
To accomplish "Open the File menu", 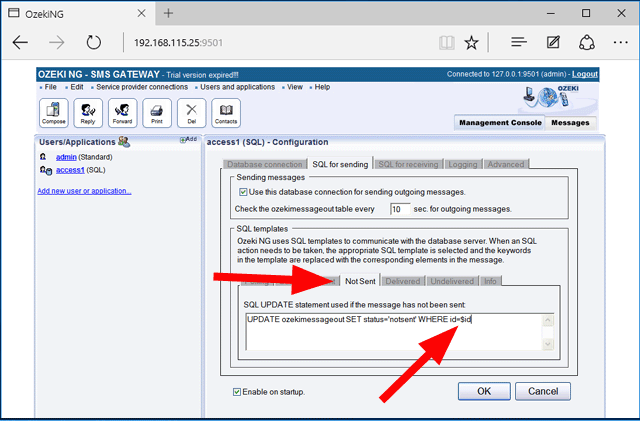I will (51, 87).
